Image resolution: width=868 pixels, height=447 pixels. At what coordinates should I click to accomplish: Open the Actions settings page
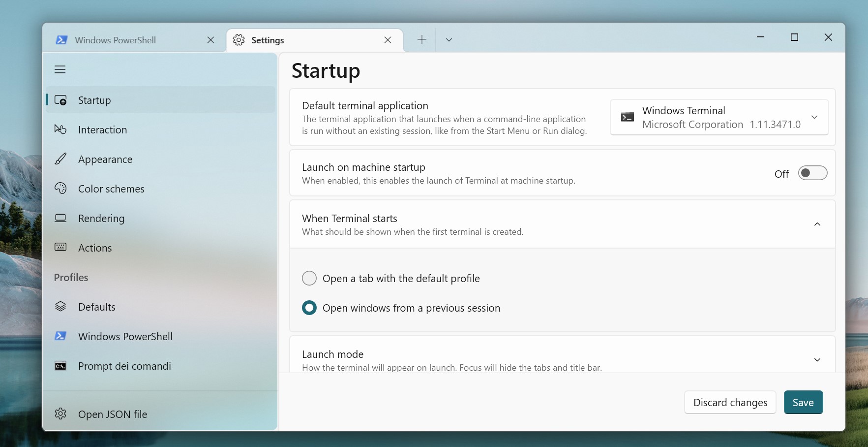(x=160, y=248)
